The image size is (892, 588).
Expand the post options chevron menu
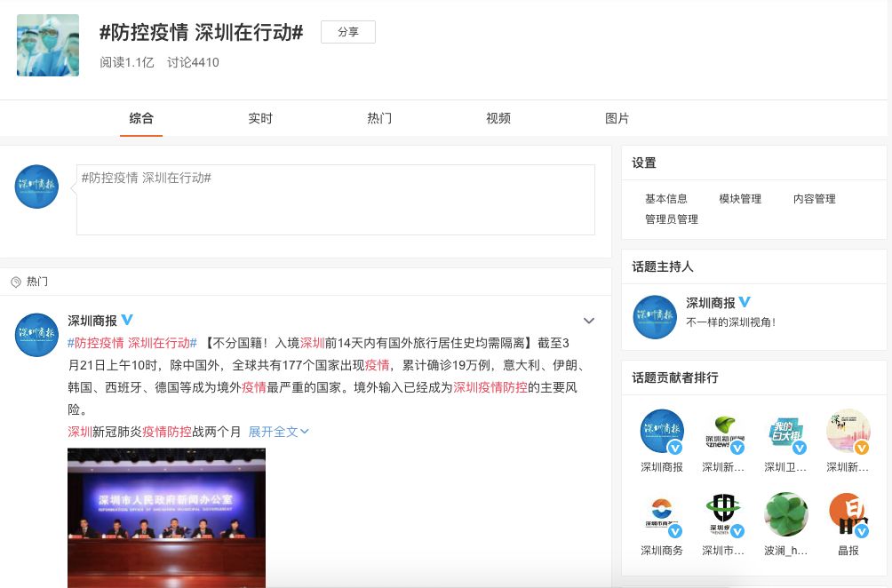588,321
